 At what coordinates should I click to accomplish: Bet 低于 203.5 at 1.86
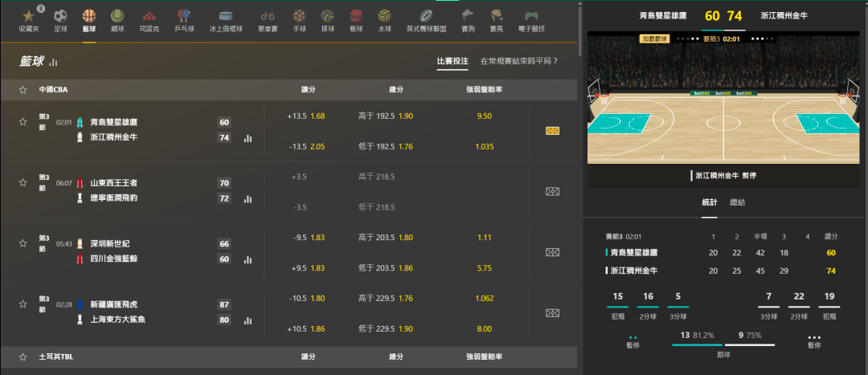coord(386,267)
